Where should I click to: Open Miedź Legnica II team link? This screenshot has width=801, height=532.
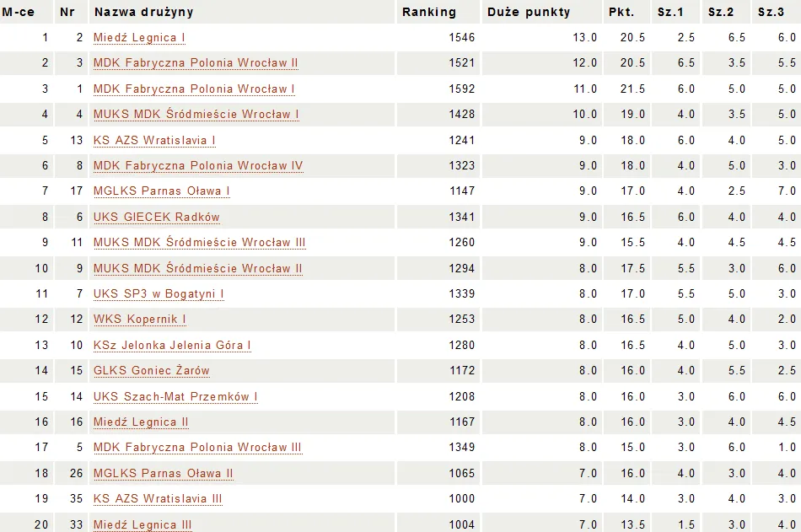point(141,422)
